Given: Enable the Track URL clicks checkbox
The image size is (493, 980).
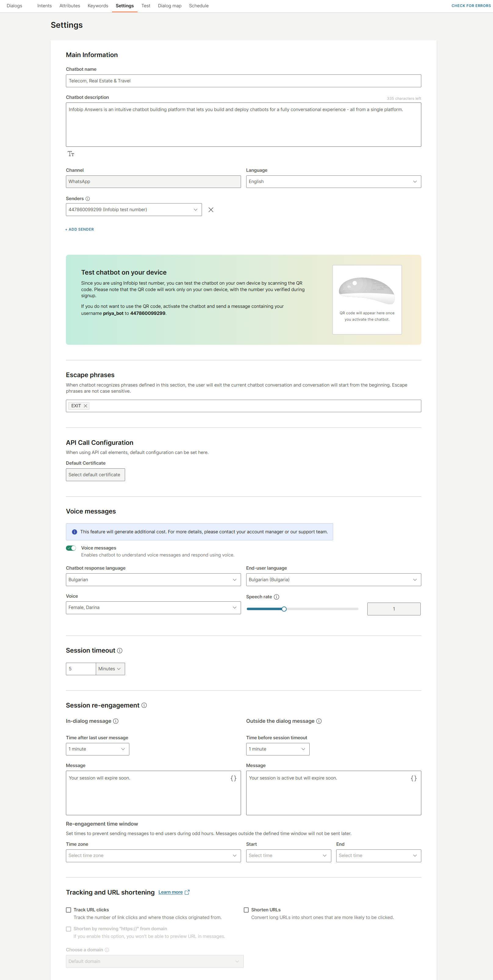Looking at the screenshot, I should coord(68,910).
